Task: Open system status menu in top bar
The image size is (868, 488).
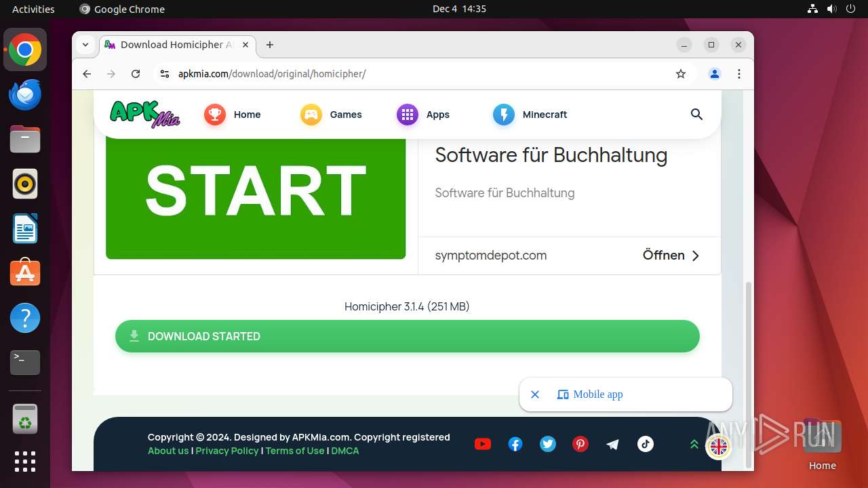Action: tap(832, 9)
